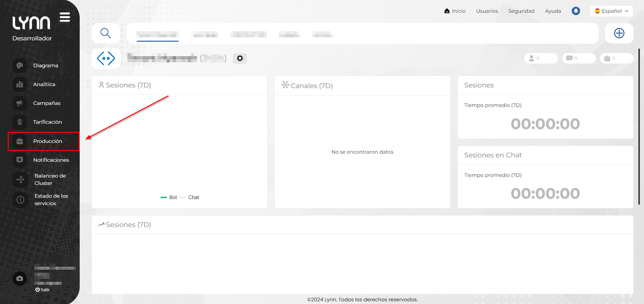Click the magnifying glass search icon

pos(106,33)
